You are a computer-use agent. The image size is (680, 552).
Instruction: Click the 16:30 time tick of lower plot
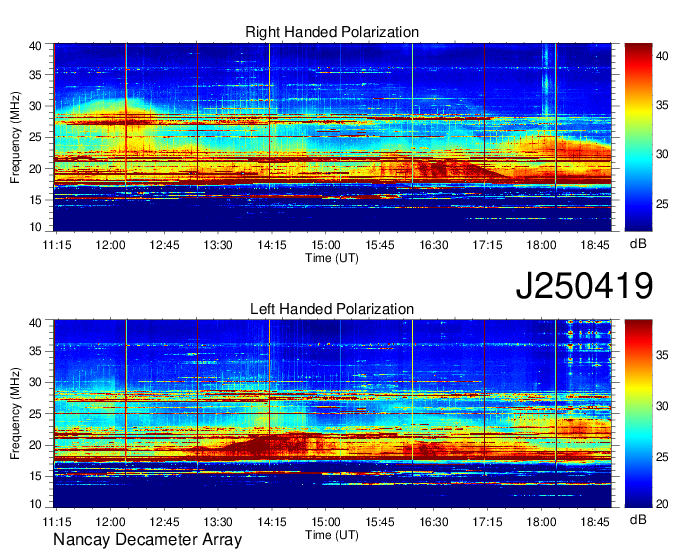[x=434, y=522]
